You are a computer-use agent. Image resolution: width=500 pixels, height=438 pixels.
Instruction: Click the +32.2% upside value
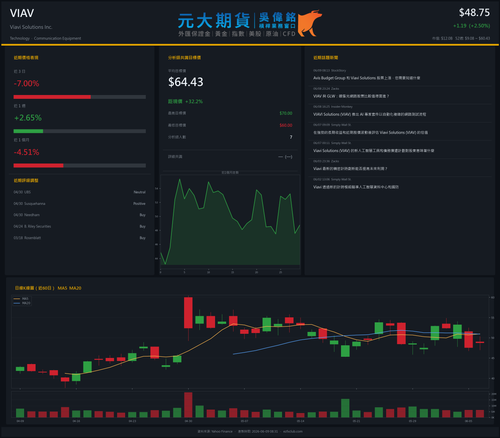pos(194,101)
